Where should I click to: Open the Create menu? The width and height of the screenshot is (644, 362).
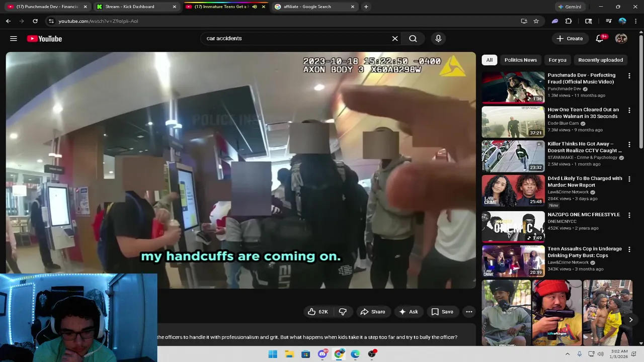[570, 38]
